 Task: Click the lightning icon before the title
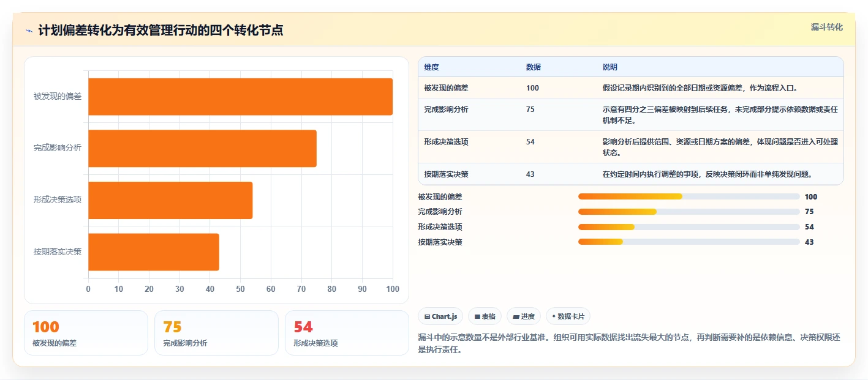tap(29, 30)
